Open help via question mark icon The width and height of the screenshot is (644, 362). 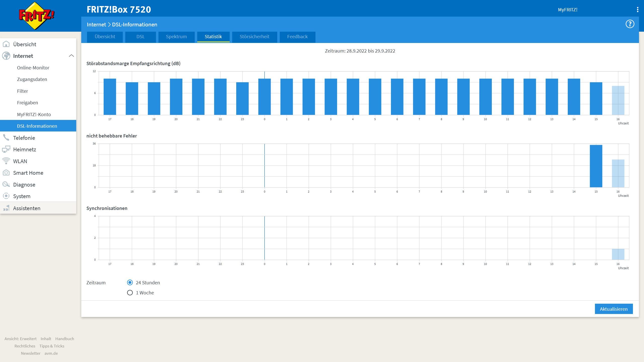[630, 24]
